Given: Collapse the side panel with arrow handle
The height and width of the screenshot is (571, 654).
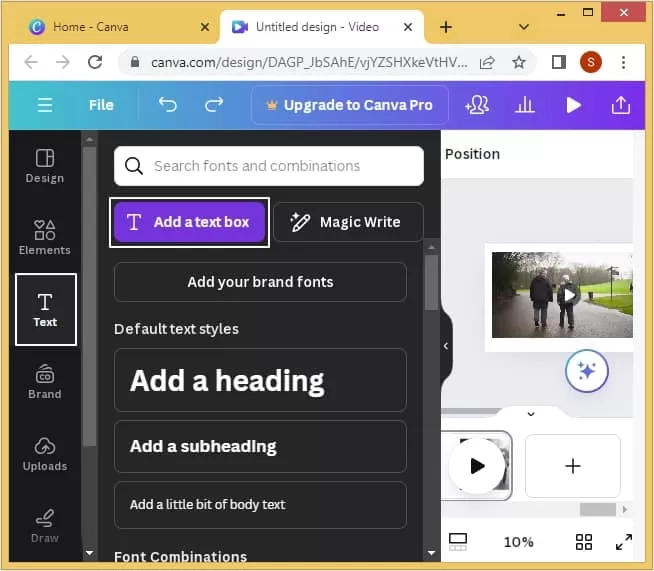Looking at the screenshot, I should (446, 346).
